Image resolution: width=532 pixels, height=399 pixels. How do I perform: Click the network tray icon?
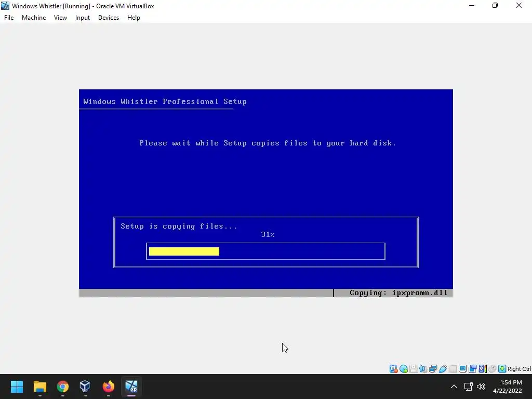click(x=469, y=387)
